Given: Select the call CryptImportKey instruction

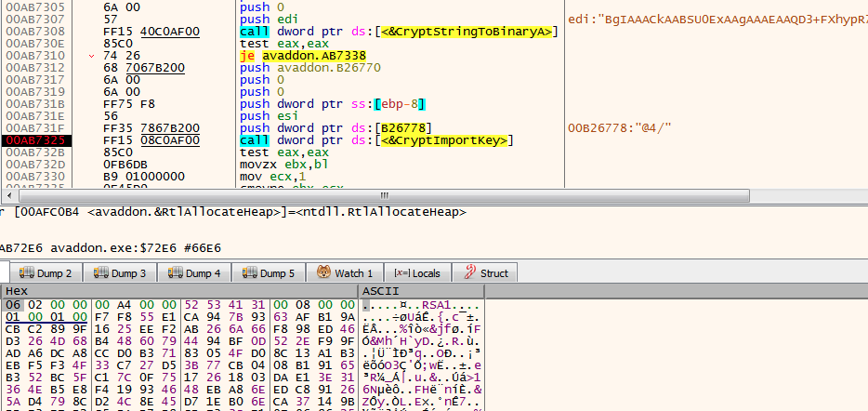Looking at the screenshot, I should 375,140.
